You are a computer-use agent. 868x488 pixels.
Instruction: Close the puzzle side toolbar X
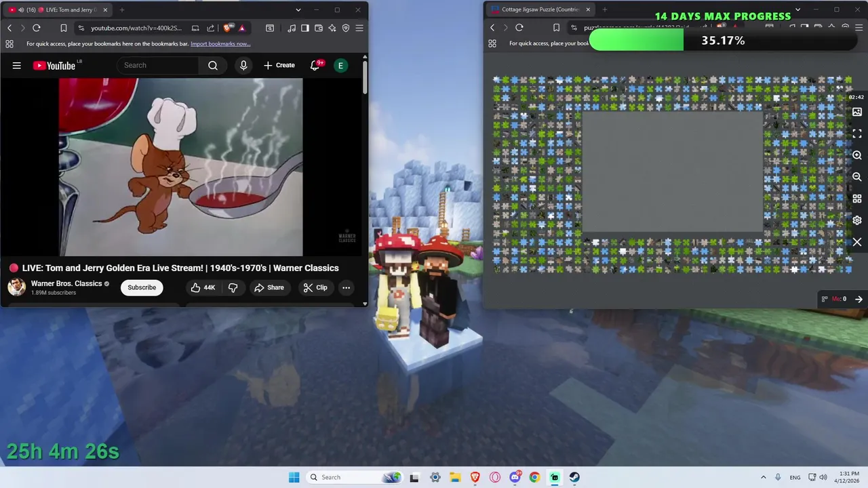857,242
